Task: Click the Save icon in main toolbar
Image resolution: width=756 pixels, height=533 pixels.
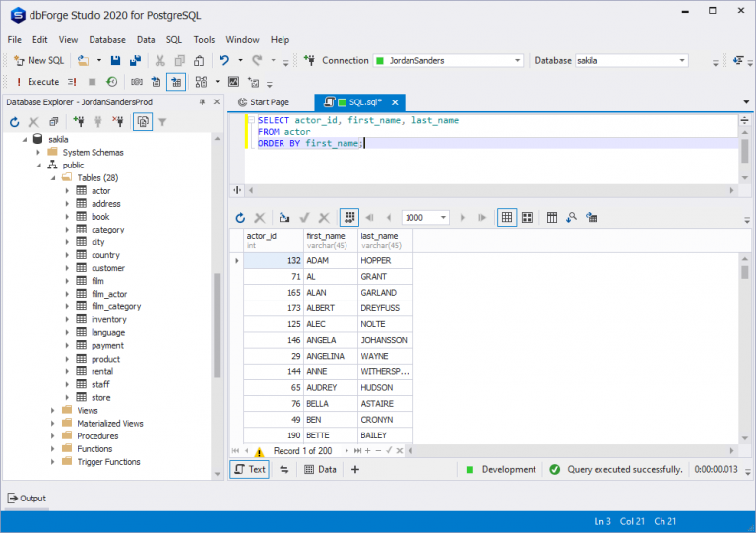Action: click(x=115, y=61)
